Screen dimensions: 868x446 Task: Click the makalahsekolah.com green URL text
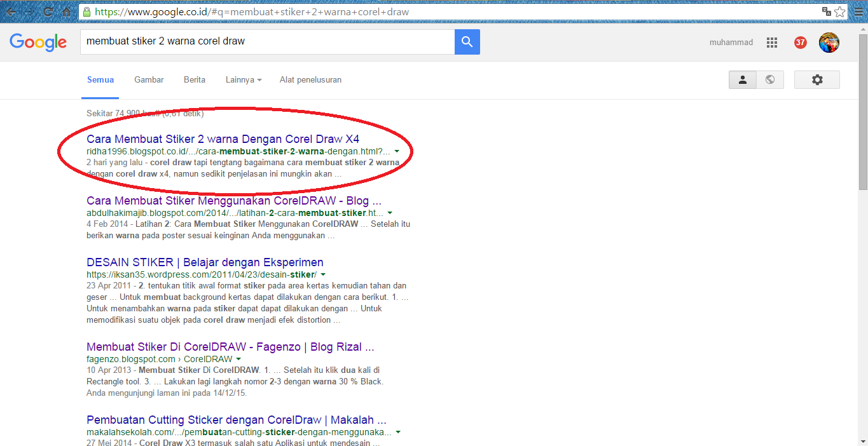point(239,432)
